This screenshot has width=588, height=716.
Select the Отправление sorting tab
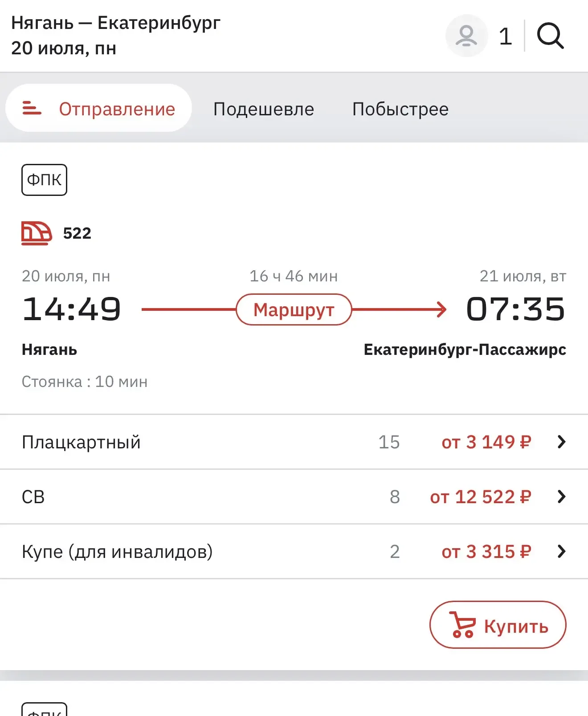point(117,109)
